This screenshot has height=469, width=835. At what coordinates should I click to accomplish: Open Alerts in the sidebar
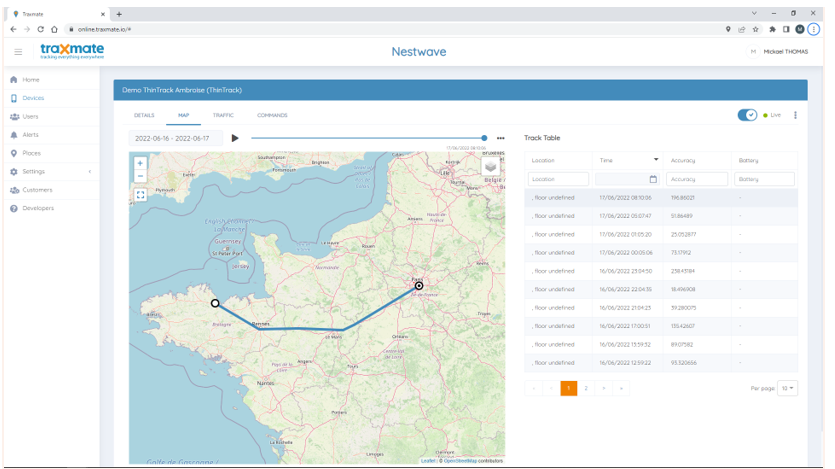[x=30, y=135]
